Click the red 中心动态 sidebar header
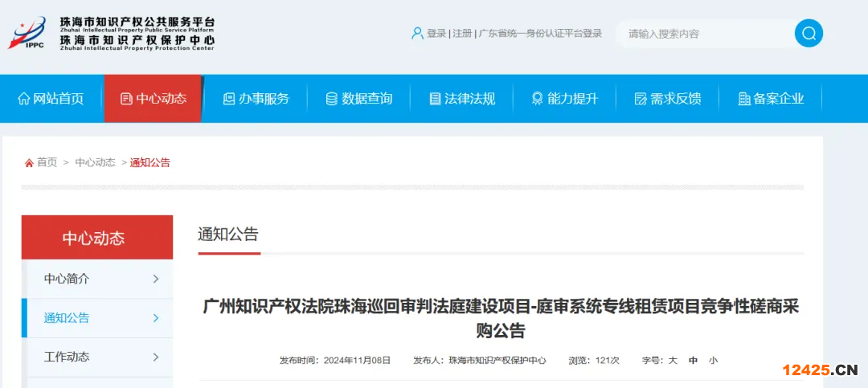This screenshot has height=388, width=868. [x=97, y=238]
